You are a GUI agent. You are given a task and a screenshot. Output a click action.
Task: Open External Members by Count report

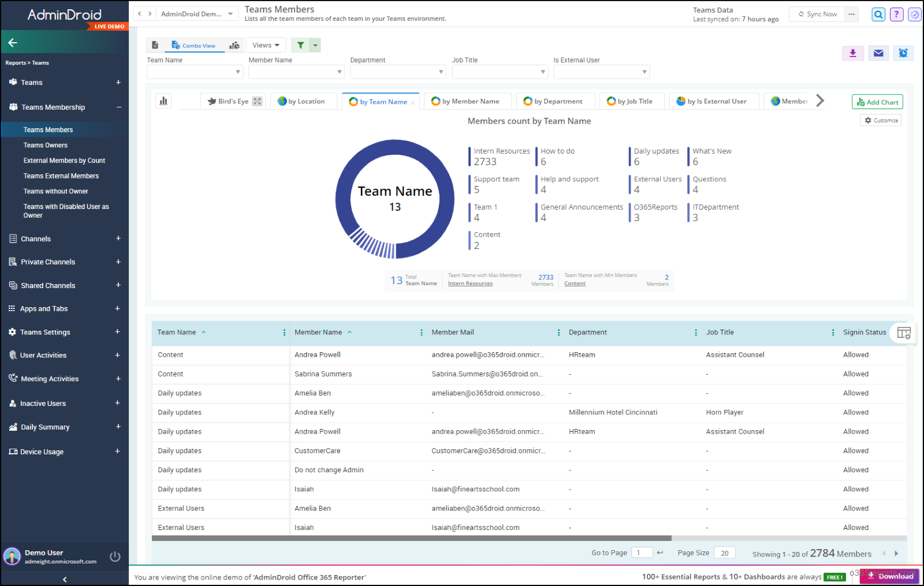pos(64,161)
